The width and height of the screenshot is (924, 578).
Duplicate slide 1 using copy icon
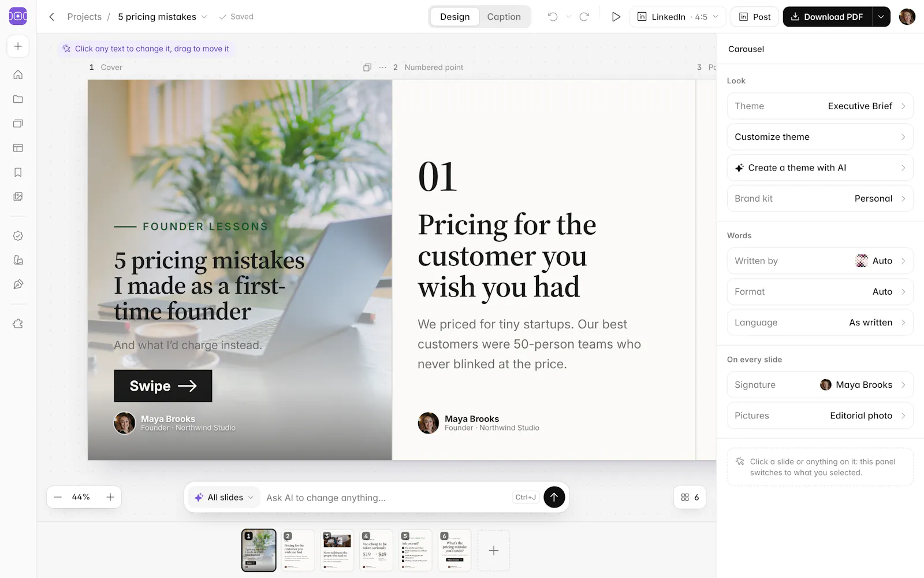tap(367, 68)
